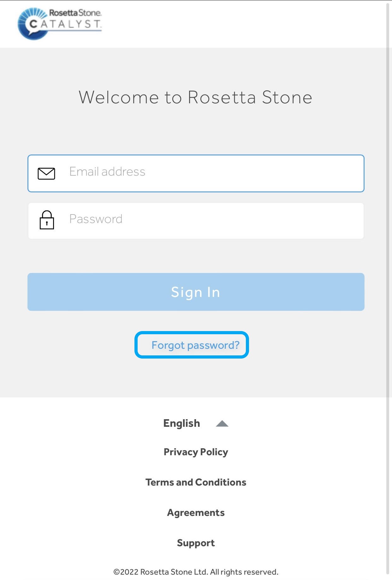Follow the Forgot password? link
This screenshot has height=580, width=392.
coord(195,345)
